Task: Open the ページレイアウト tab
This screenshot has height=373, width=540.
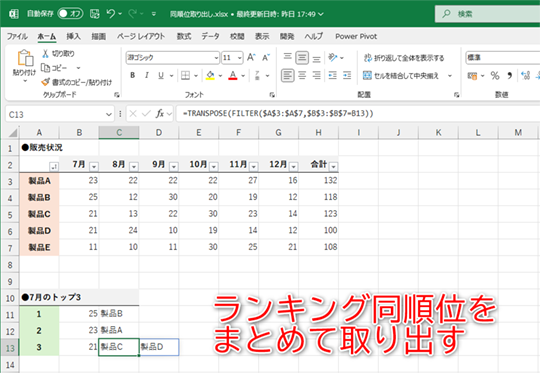Action: point(141,36)
